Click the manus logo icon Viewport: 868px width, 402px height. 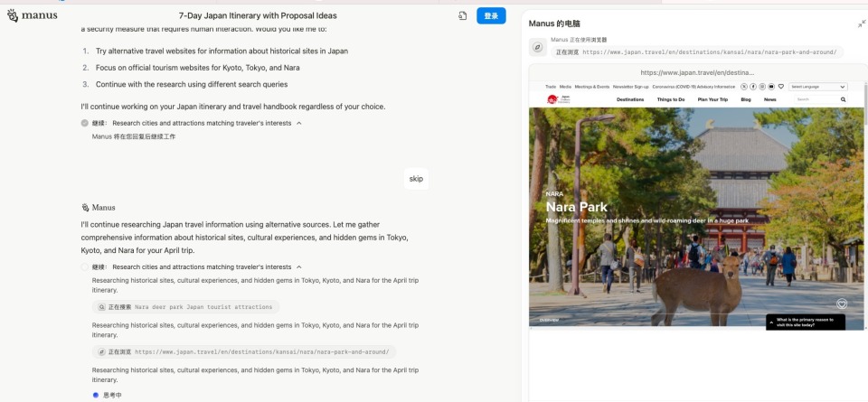click(12, 15)
